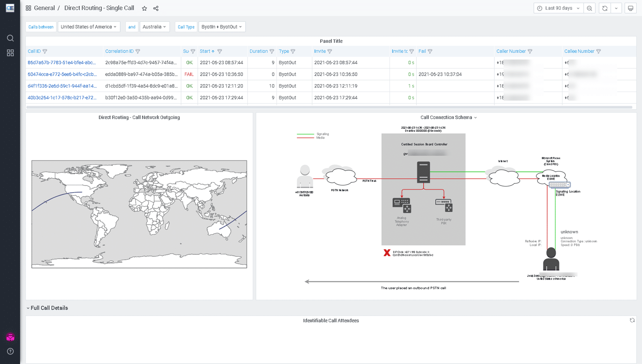Open call ID 86d7a67b-7783-51e4 link
Screen dimensions: 642x364
[x=62, y=62]
